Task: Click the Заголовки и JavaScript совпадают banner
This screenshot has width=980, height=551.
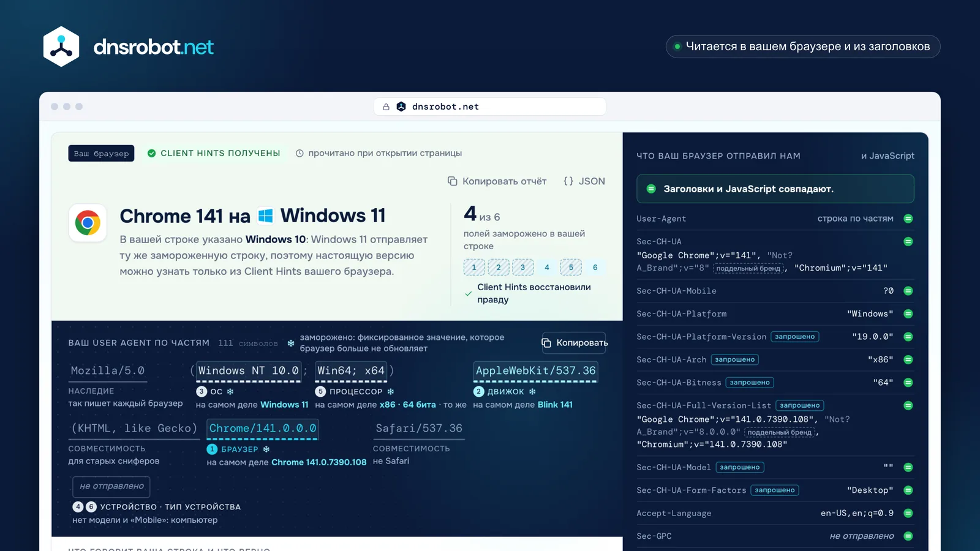Action: [775, 189]
